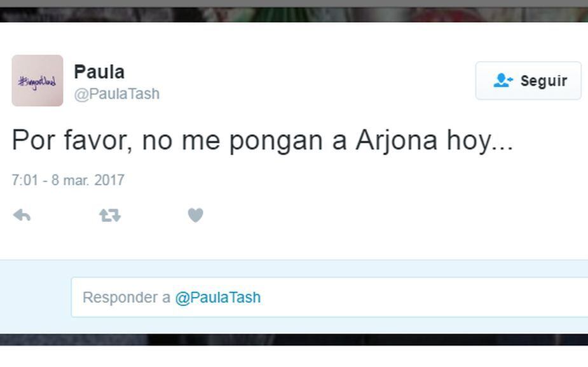Click the gray @PaulaTash handle below the name

click(116, 93)
